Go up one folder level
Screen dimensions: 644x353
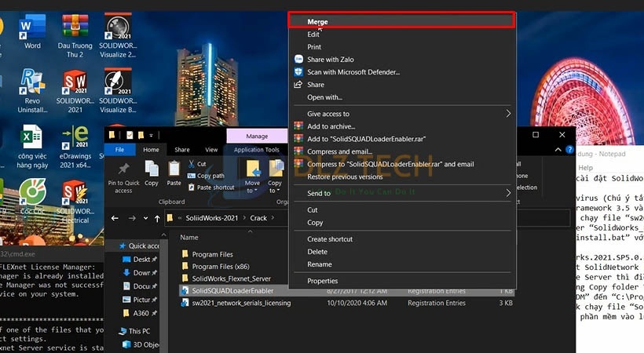157,218
